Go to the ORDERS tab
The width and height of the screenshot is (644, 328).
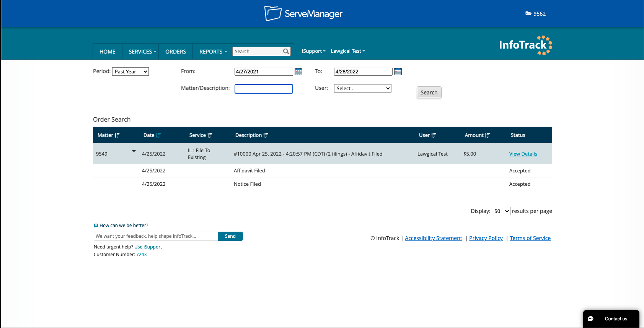coord(176,52)
